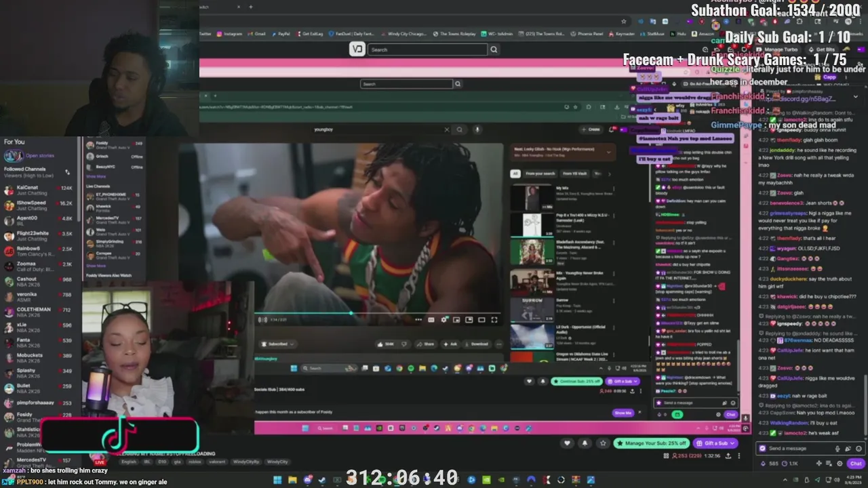Open Windows Start menu on bottom taskbar
Image resolution: width=868 pixels, height=488 pixels.
[277, 480]
